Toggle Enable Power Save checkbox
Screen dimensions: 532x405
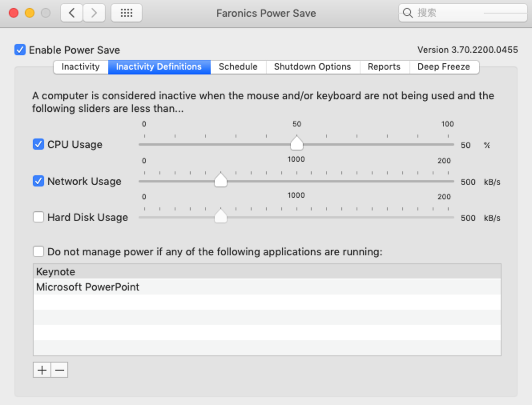[x=20, y=50]
